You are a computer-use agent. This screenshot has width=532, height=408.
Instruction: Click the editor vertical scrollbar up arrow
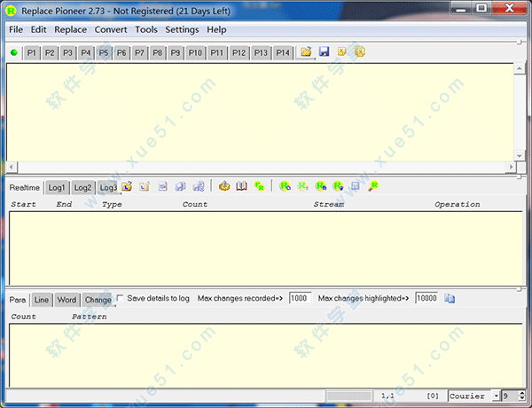[519, 69]
